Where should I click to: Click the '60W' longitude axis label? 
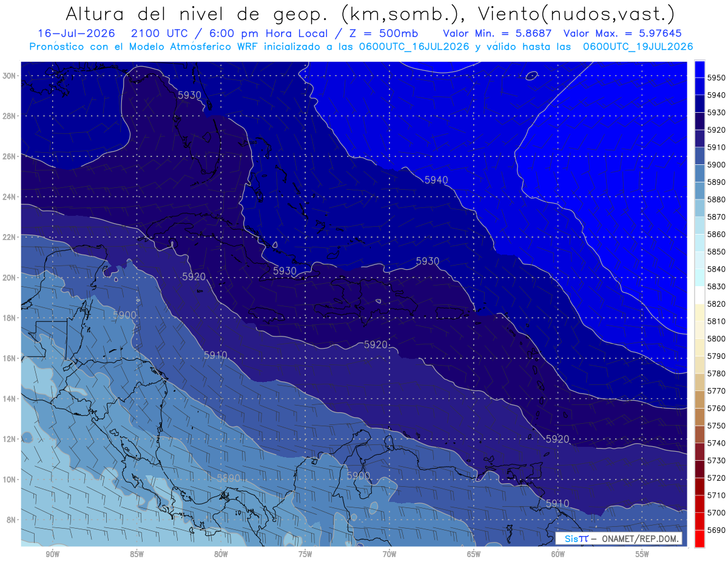pyautogui.click(x=558, y=555)
